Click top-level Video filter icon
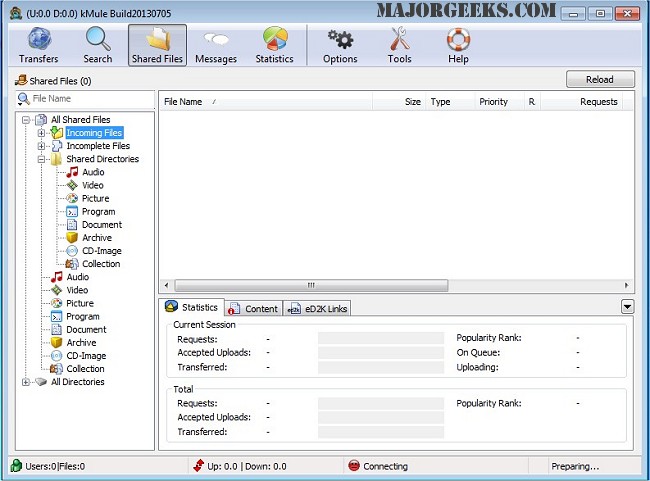The height and width of the screenshot is (481, 650). point(57,290)
